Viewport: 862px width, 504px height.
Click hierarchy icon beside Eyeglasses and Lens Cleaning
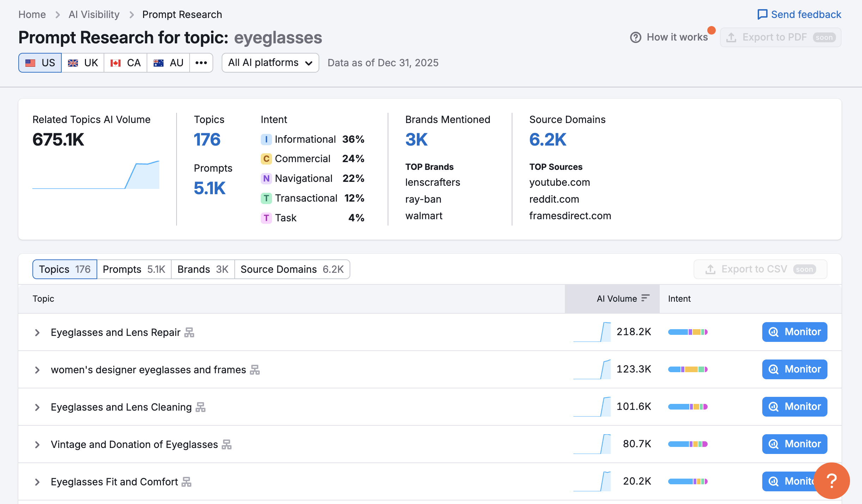pyautogui.click(x=201, y=407)
